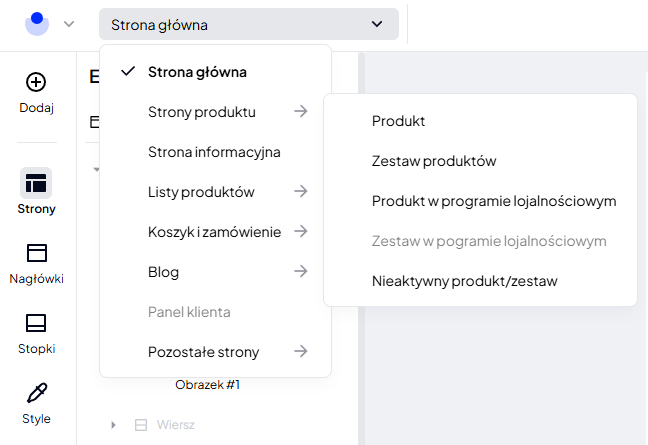The width and height of the screenshot is (648, 445).
Task: Click the Wiersz row layout icon
Action: click(141, 425)
